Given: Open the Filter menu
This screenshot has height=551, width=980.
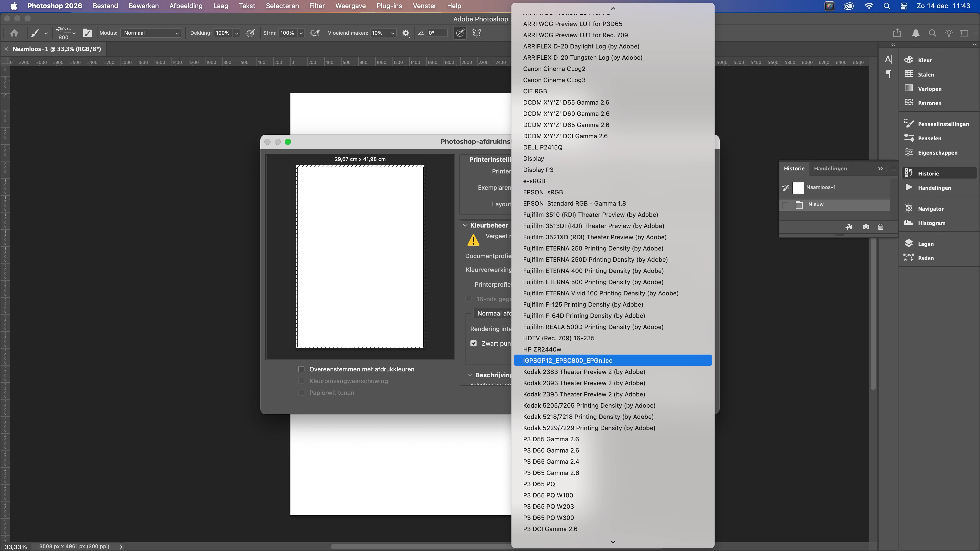Looking at the screenshot, I should pos(316,6).
